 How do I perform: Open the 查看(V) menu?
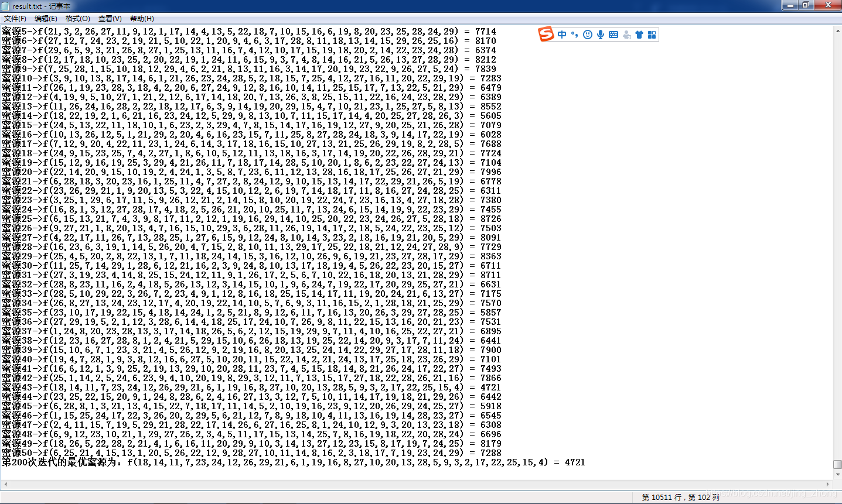110,19
